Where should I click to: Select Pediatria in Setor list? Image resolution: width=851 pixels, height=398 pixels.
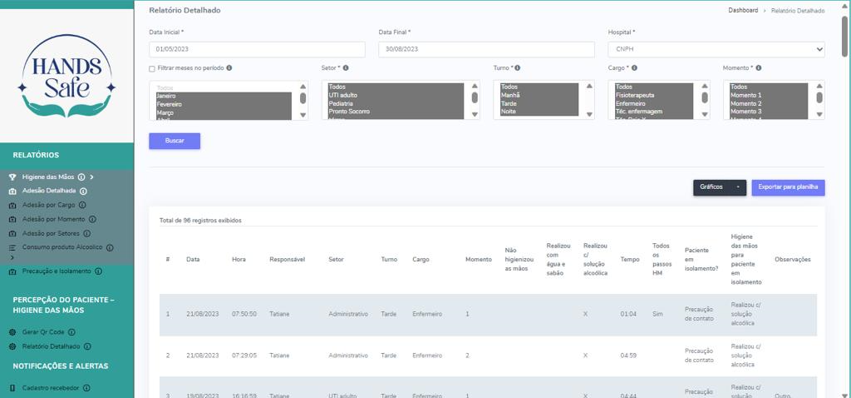coord(396,103)
